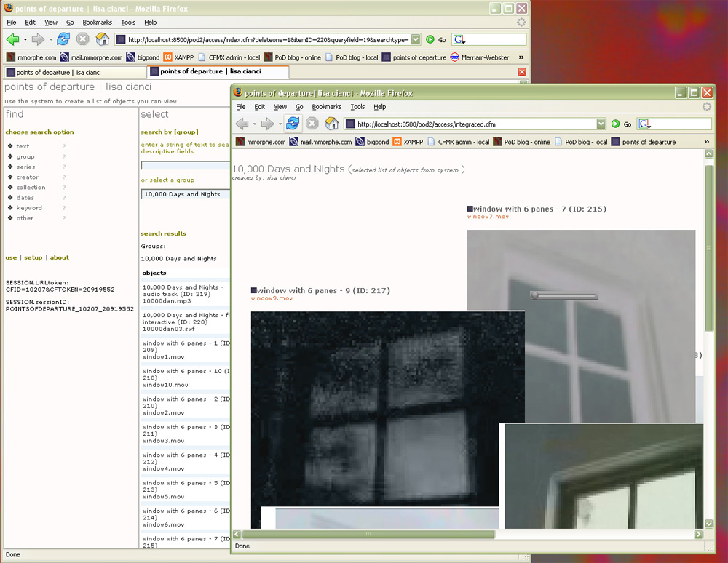Viewport: 728px width, 563px height.
Task: Click Stop icon in rear Firefox window
Action: (x=83, y=39)
